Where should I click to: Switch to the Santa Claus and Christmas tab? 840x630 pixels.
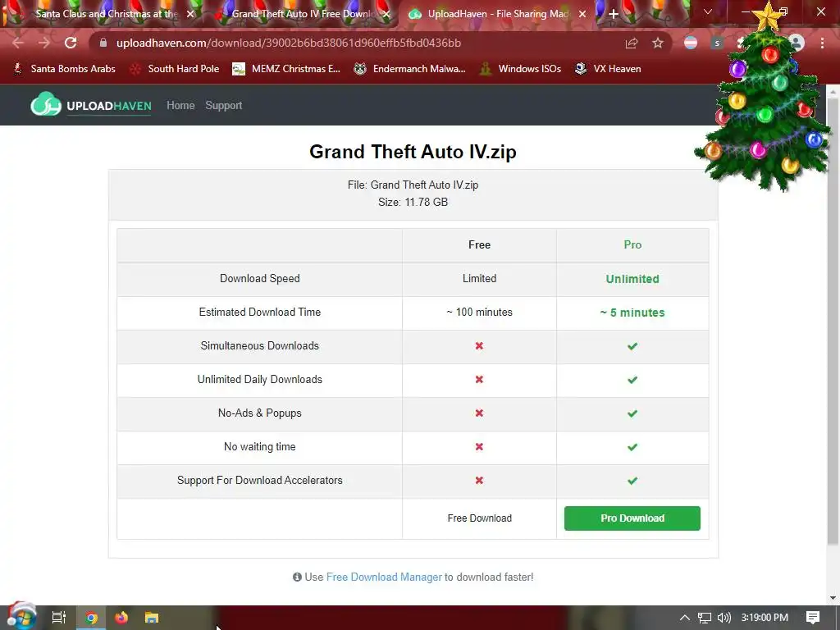click(106, 14)
